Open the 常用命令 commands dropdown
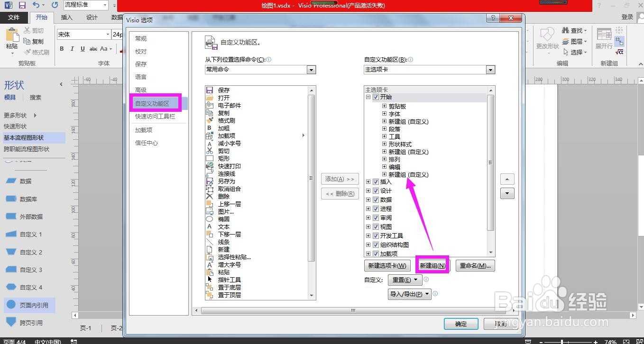 coord(311,70)
